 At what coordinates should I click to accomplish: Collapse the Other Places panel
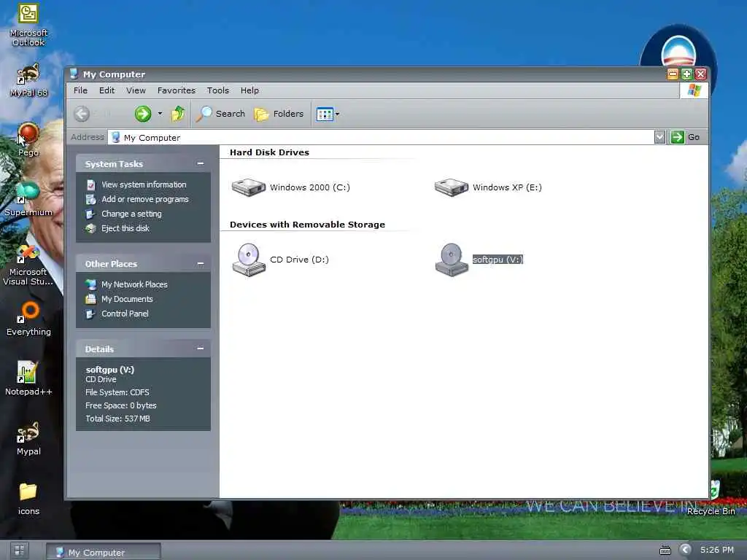[x=201, y=263]
